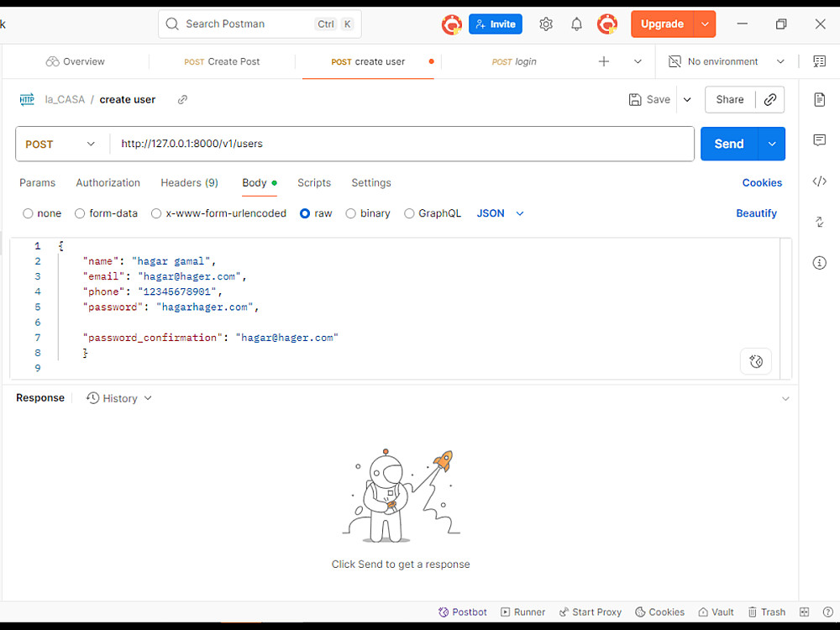This screenshot has width=840, height=630.
Task: Open the request Settings tab
Action: (x=371, y=182)
